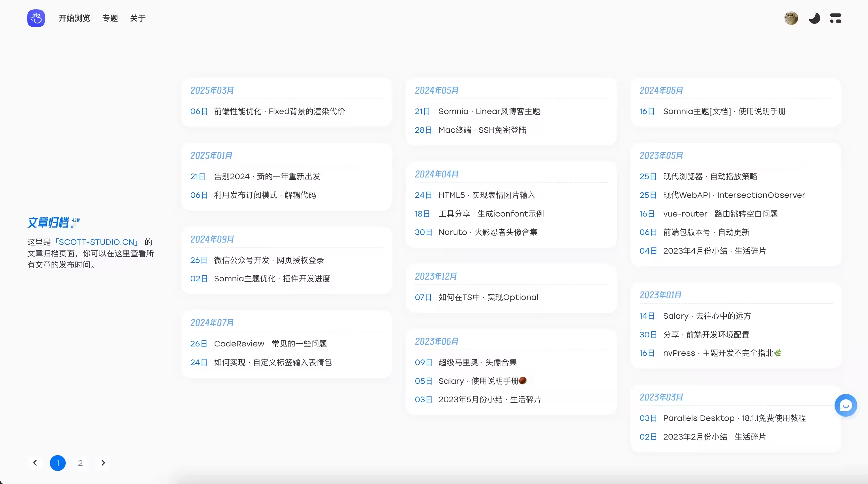Toggle dark mode with moon icon
868x484 pixels.
tap(814, 18)
